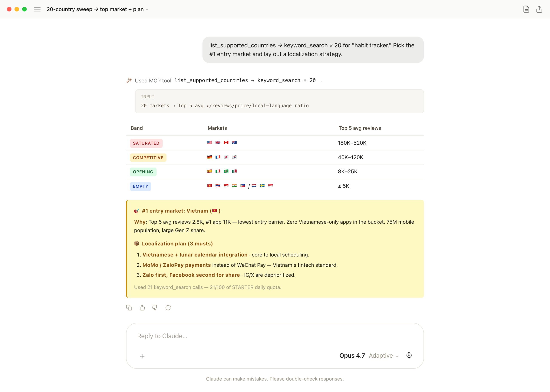Select the 180K–520K reviews cell
550x392 pixels.
click(352, 143)
